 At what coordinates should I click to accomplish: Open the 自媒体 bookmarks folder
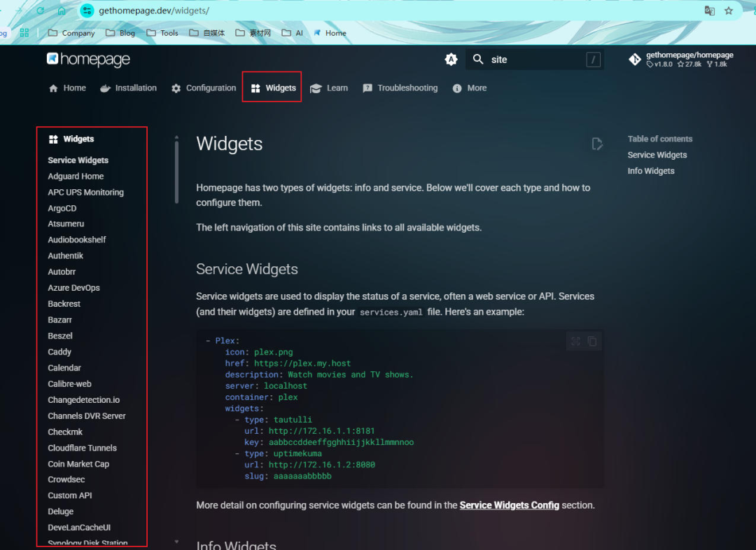[206, 33]
